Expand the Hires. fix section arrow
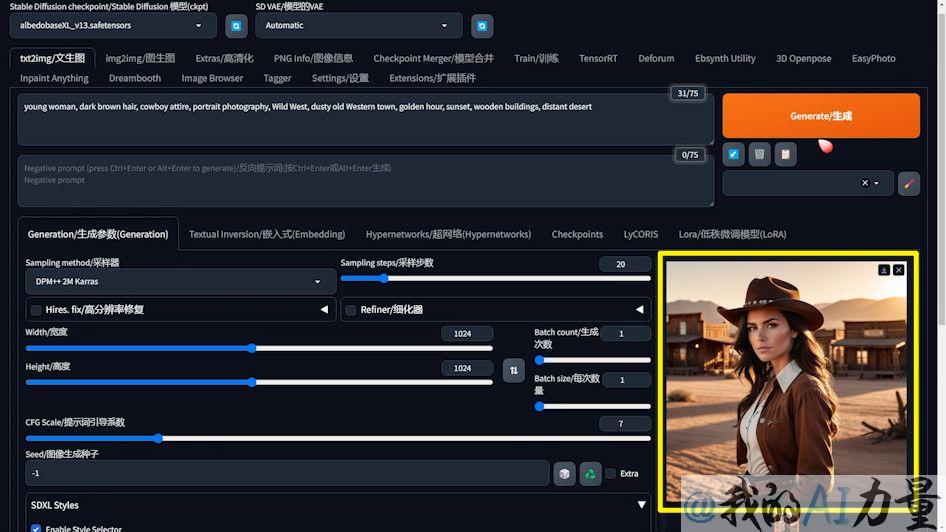This screenshot has height=532, width=946. [324, 309]
